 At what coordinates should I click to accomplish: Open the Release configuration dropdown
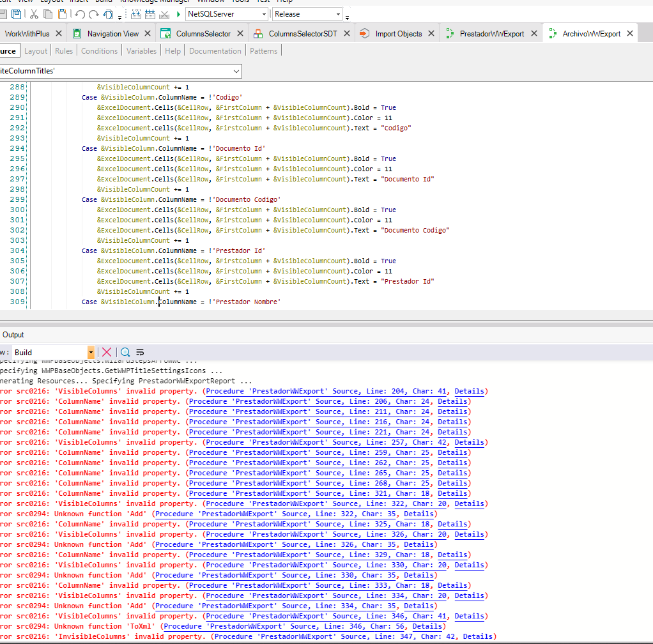point(339,13)
